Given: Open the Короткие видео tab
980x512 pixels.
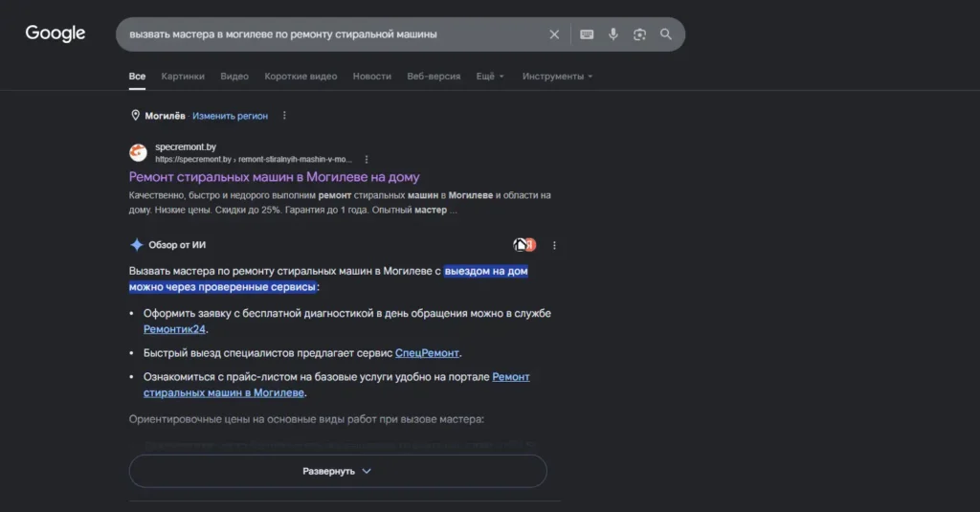Looking at the screenshot, I should pos(301,77).
